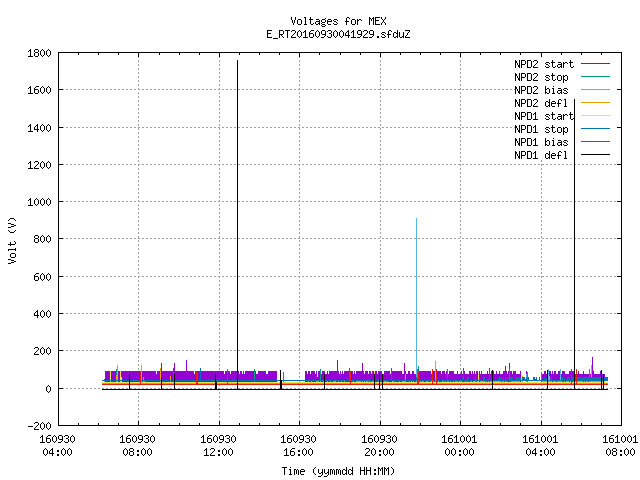640x480 pixels.
Task: Click the '160930 12:00' time tick label
Action: [218, 445]
